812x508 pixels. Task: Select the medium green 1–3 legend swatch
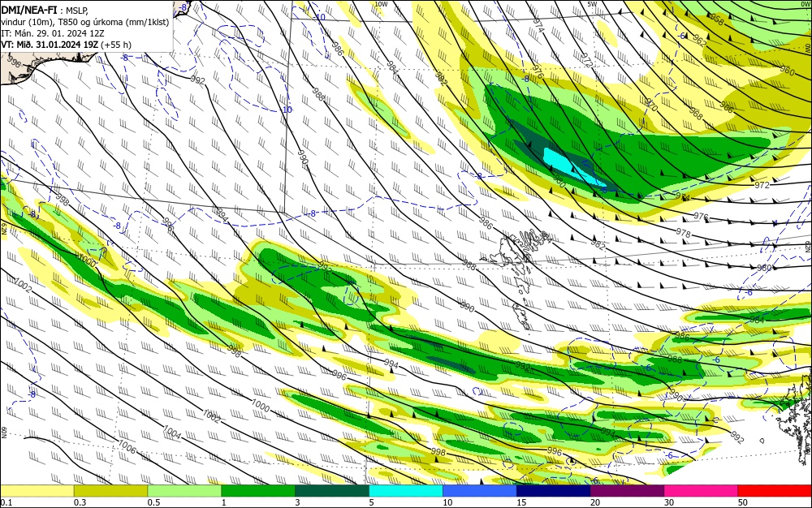click(x=258, y=491)
